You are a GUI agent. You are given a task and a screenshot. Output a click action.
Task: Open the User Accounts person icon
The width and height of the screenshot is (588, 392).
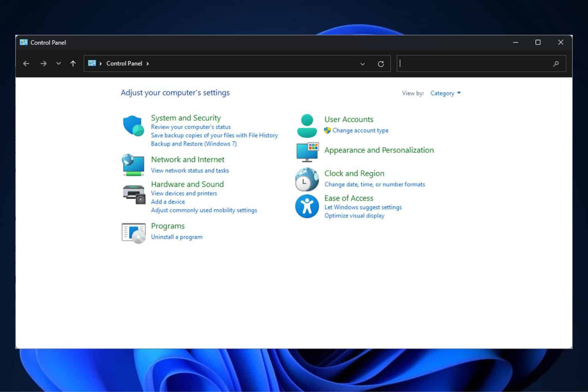(x=307, y=126)
